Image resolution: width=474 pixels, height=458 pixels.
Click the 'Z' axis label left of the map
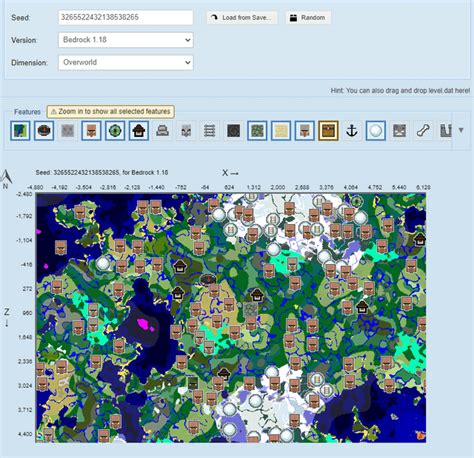pos(7,312)
